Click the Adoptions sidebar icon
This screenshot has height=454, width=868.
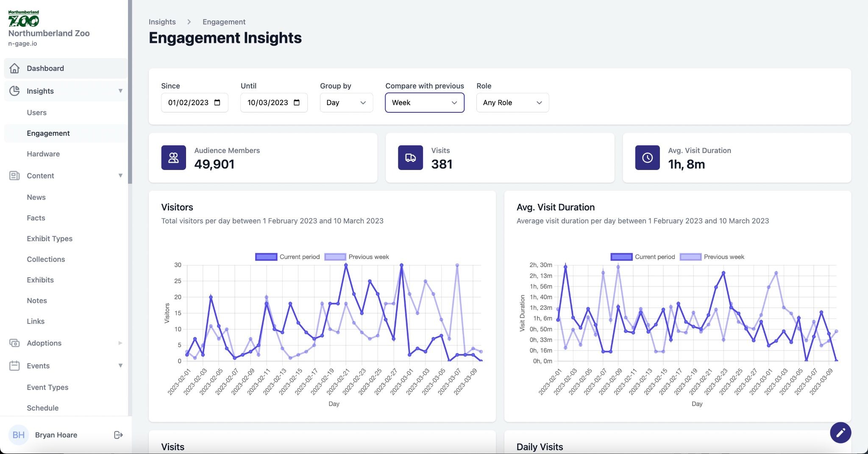pyautogui.click(x=14, y=343)
